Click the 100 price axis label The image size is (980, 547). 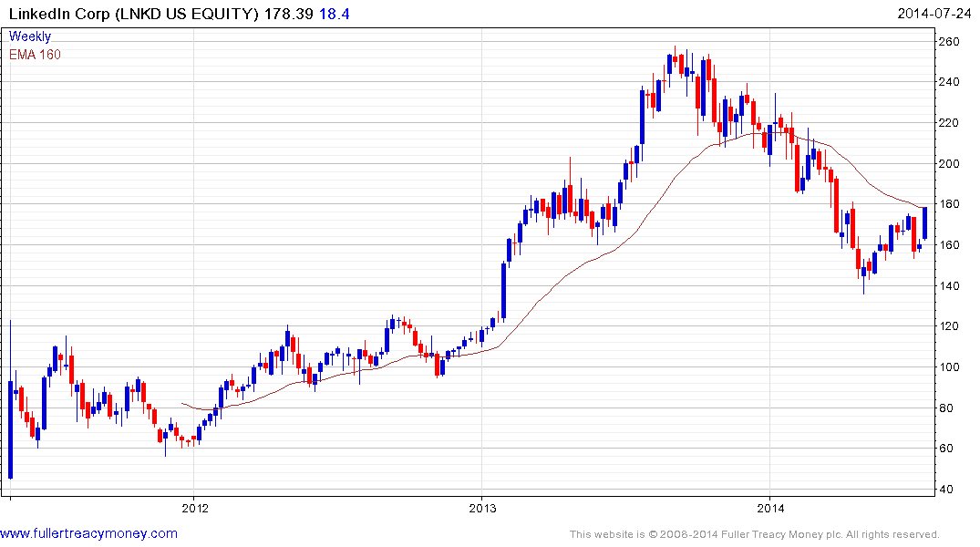click(x=949, y=367)
